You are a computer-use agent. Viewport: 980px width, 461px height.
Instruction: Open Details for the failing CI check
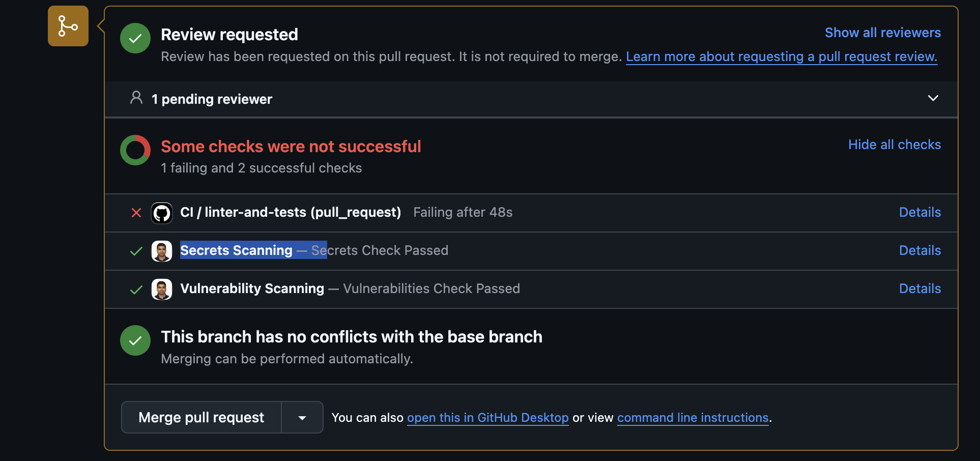pyautogui.click(x=919, y=212)
